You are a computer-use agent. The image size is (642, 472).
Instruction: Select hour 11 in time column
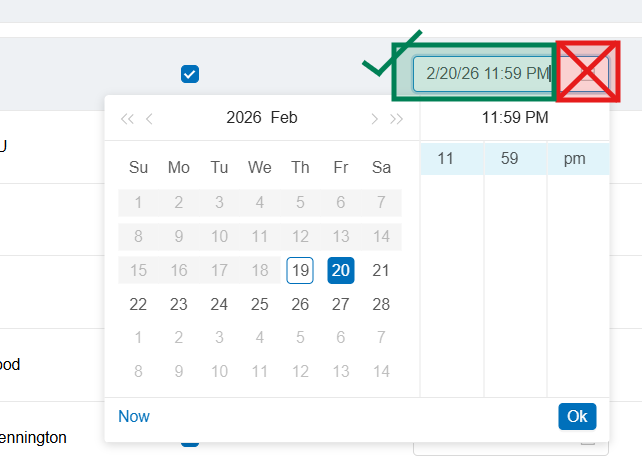pos(446,159)
